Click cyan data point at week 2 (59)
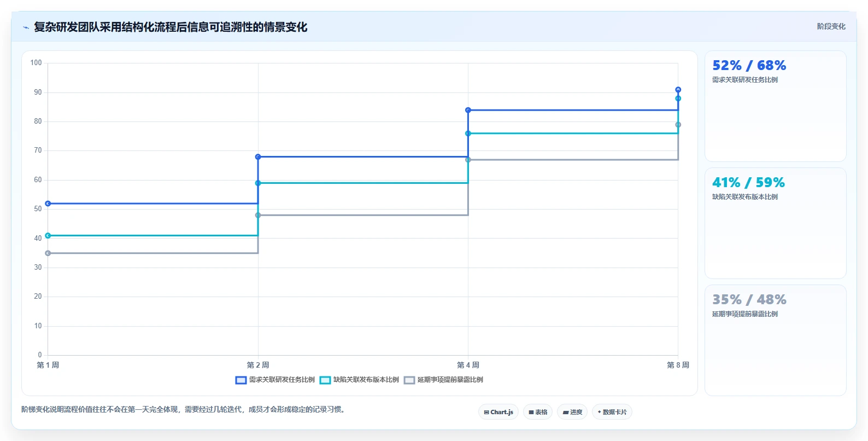 [x=258, y=183]
